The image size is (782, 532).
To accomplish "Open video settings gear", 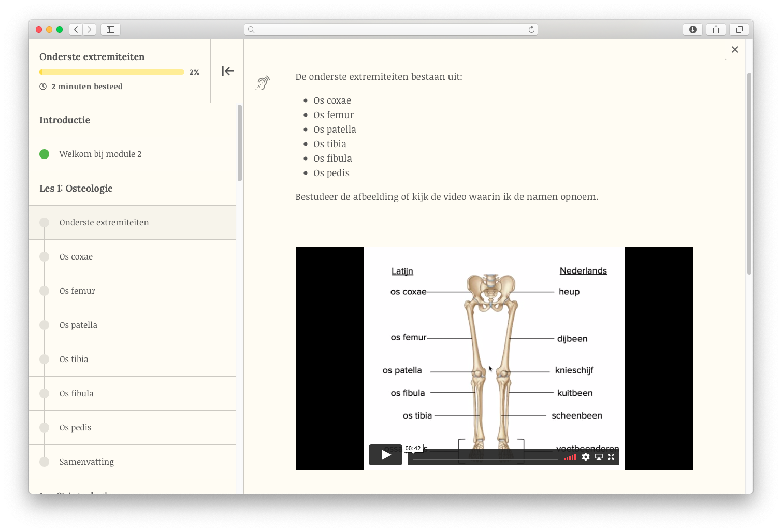I will (585, 457).
